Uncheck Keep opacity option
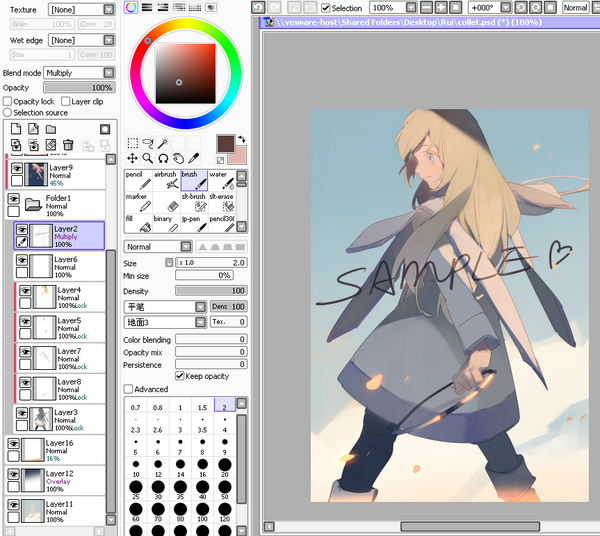 click(179, 376)
